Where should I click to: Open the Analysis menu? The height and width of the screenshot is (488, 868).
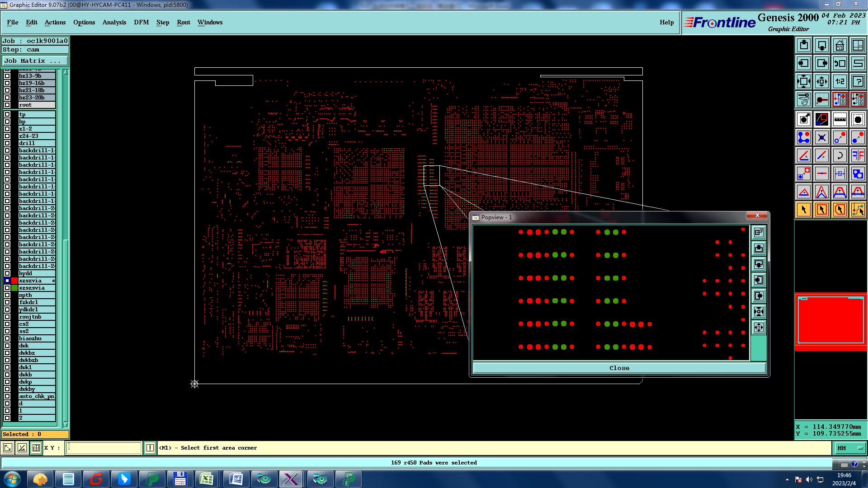[x=114, y=22]
